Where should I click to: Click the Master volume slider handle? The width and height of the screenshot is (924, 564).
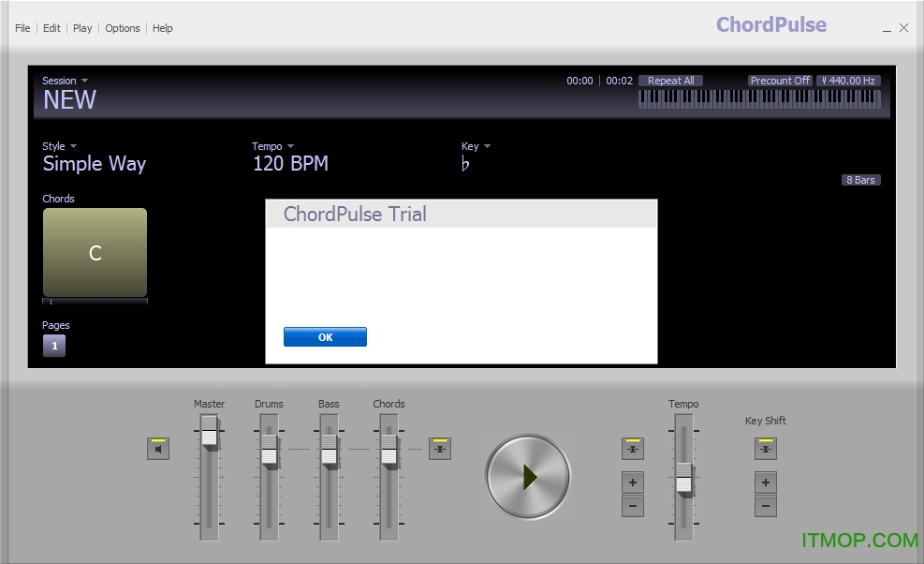pos(209,437)
